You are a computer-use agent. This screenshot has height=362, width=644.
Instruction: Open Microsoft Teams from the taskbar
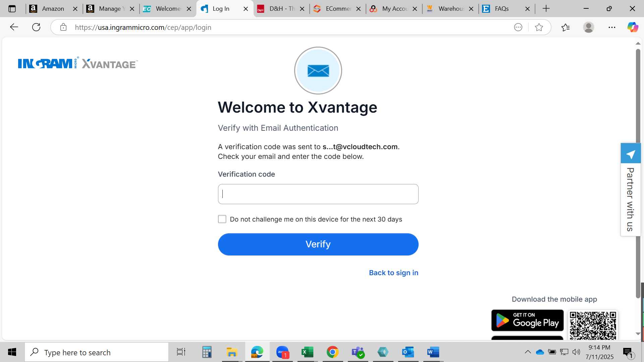[358, 352]
